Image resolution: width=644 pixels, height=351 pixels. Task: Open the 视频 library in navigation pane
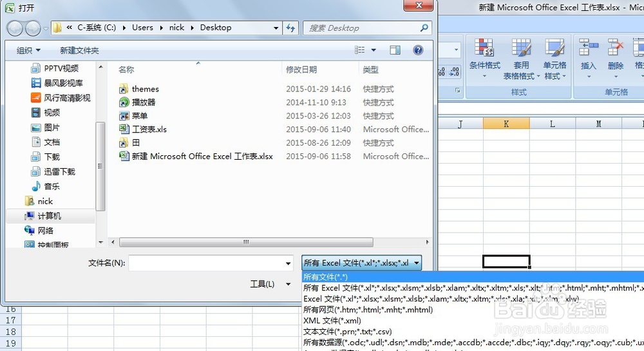pyautogui.click(x=46, y=113)
